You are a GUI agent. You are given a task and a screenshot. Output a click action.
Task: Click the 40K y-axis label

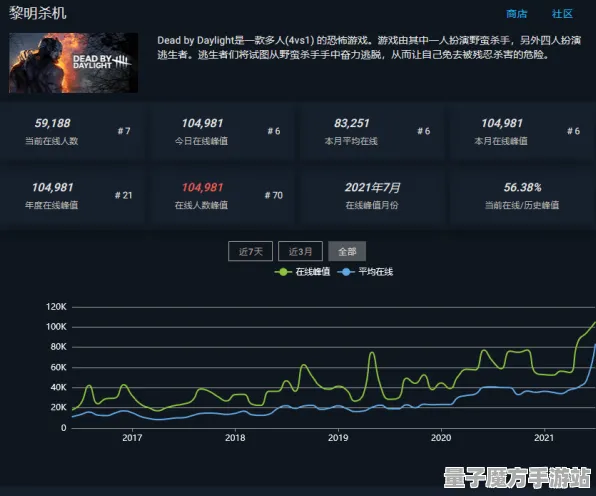pyautogui.click(x=59, y=388)
